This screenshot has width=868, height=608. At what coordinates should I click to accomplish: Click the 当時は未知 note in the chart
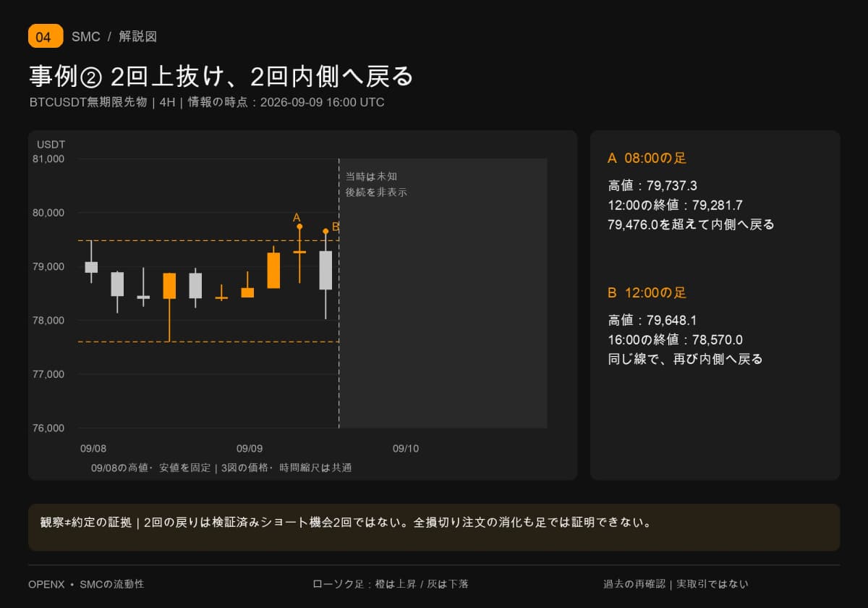pyautogui.click(x=371, y=177)
